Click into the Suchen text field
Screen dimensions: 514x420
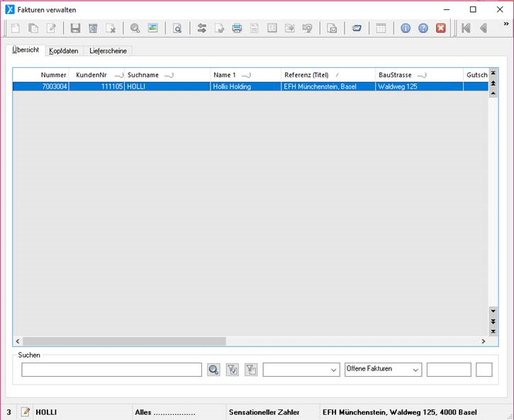(111, 370)
